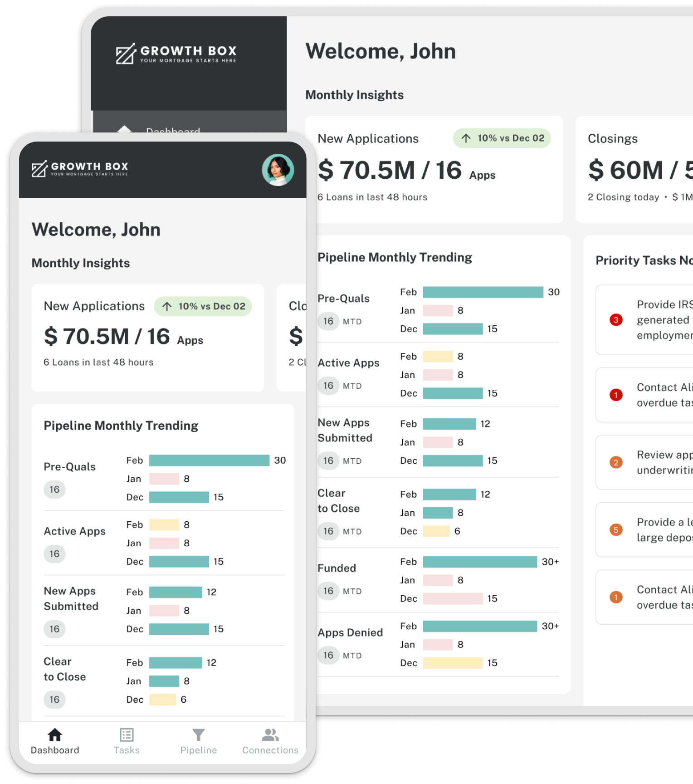Open the Tasks tab in the mobile nav bar
This screenshot has height=784, width=693.
[x=127, y=741]
